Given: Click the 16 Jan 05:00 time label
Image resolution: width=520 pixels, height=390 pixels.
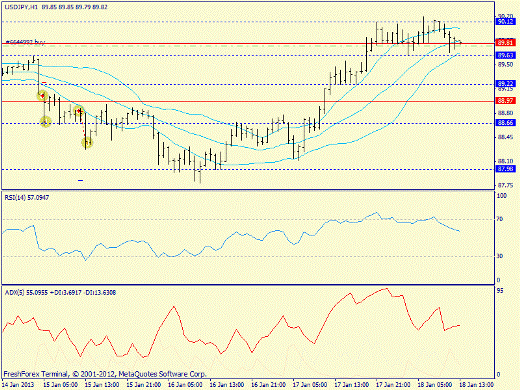Looking at the screenshot, I should pyautogui.click(x=185, y=385).
